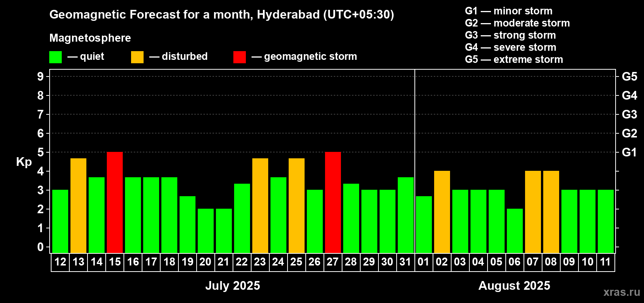
Task: Click the July 2025 month label
Action: click(x=233, y=286)
